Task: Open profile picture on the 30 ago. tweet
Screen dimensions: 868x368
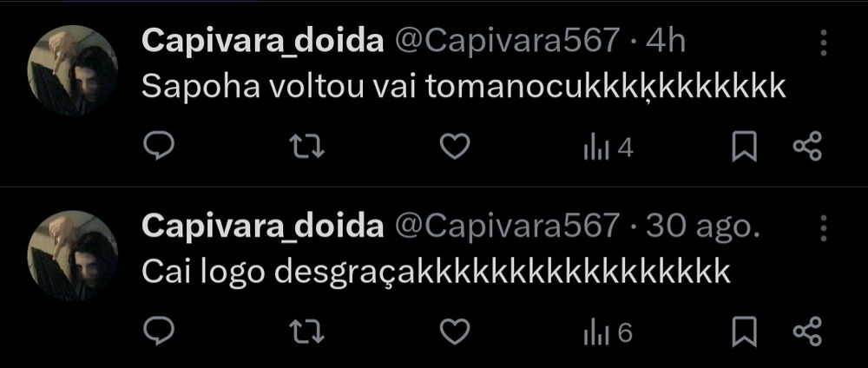Action: pyautogui.click(x=73, y=256)
